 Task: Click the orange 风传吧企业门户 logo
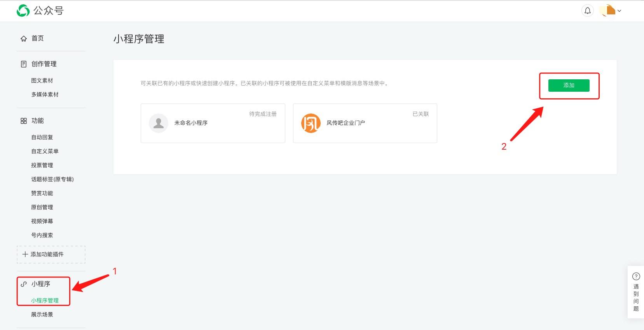pos(311,123)
